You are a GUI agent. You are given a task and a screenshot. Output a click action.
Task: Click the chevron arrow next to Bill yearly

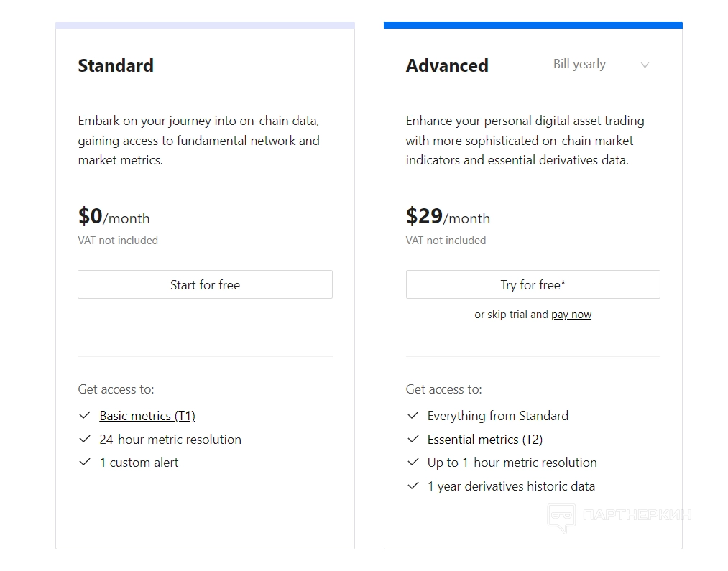click(645, 65)
